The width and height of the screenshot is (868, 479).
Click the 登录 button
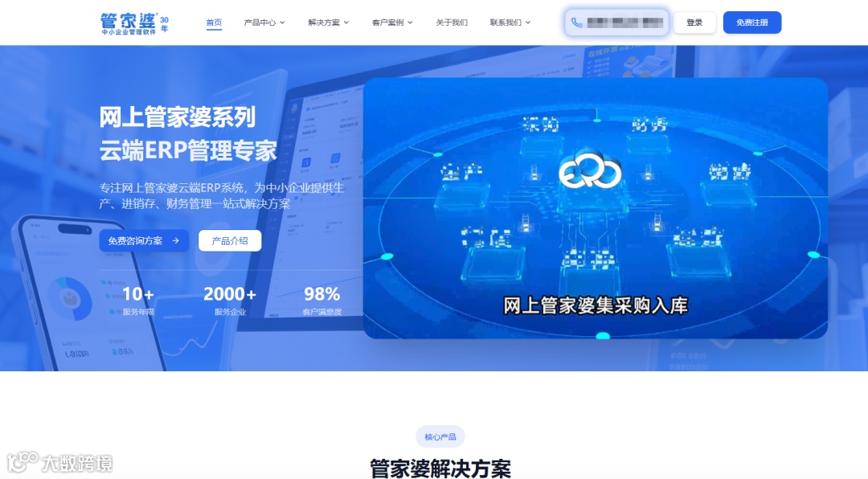pyautogui.click(x=694, y=23)
